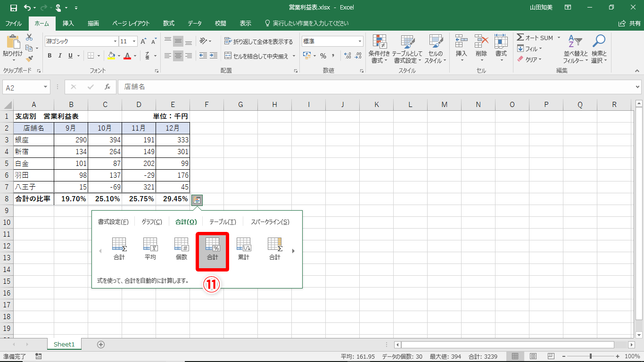The height and width of the screenshot is (362, 644).
Task: Open 並べ替えとフィルター sort and filter
Action: click(576, 49)
